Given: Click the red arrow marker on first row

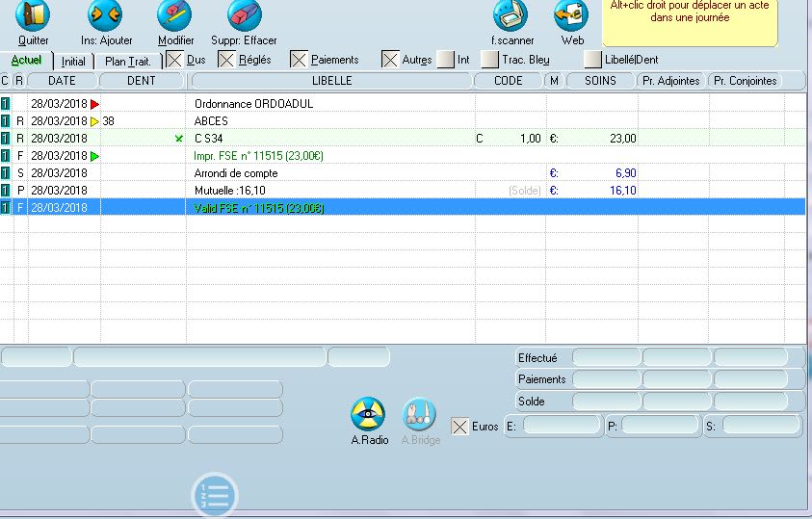Looking at the screenshot, I should [94, 104].
